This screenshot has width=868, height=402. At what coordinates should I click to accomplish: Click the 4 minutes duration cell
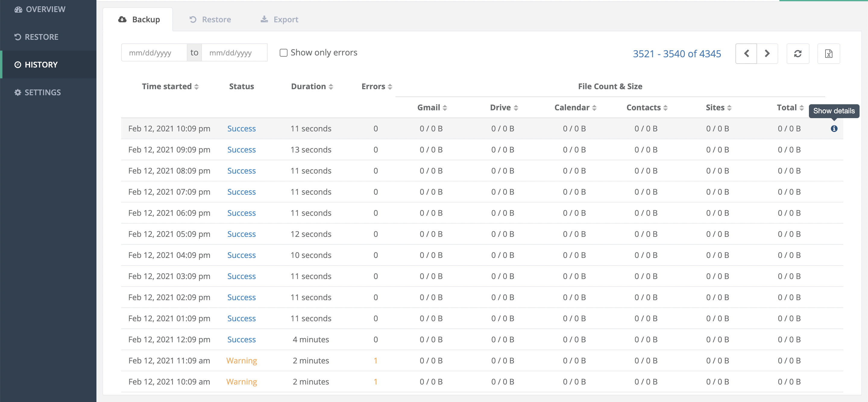tap(311, 339)
